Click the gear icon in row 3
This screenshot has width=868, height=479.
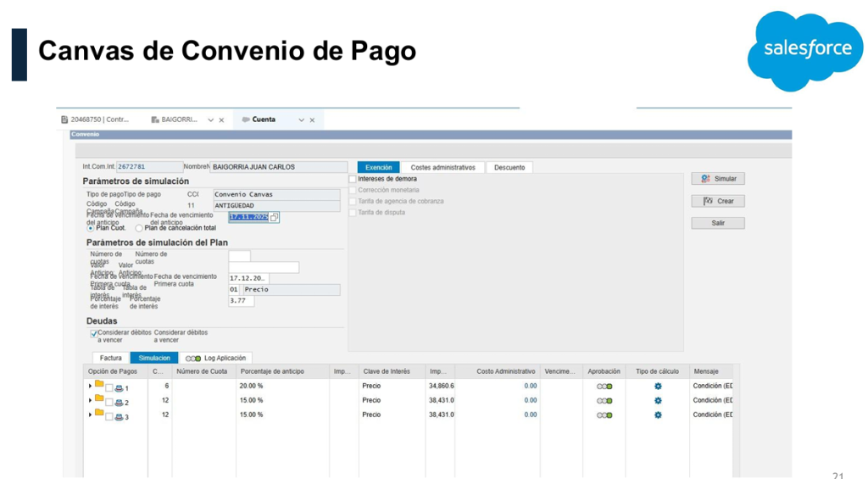tap(658, 415)
